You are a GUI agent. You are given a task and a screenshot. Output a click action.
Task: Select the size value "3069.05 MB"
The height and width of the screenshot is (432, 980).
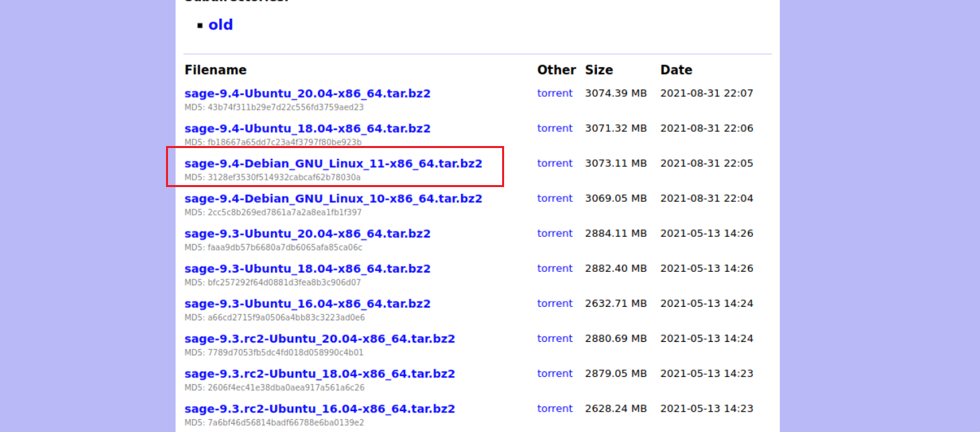point(616,198)
